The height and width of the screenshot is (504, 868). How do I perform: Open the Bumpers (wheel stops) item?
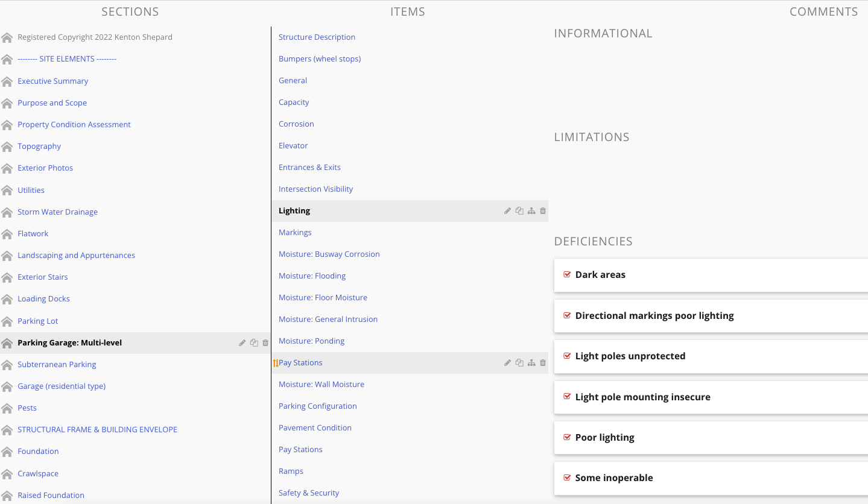(320, 59)
